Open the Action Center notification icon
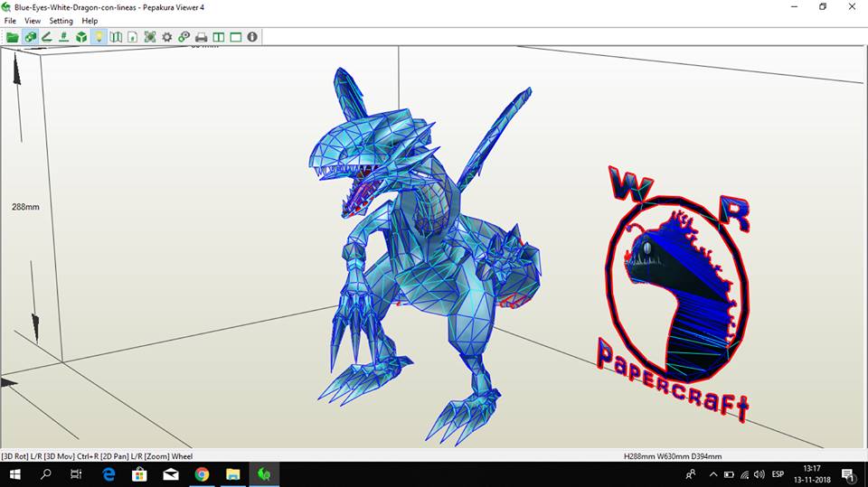Viewport: 868px width, 487px height. (x=848, y=474)
